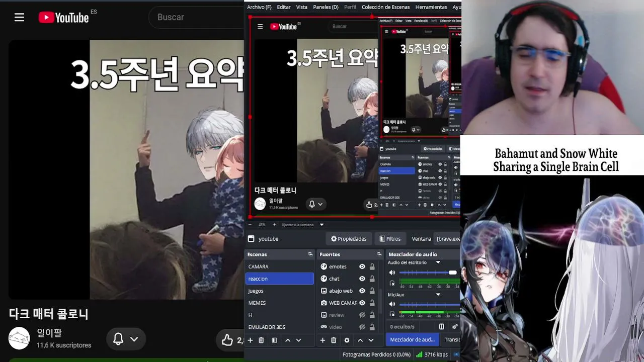Image resolution: width=644 pixels, height=362 pixels.
Task: Select the CAMARA scene
Action: pos(279,266)
